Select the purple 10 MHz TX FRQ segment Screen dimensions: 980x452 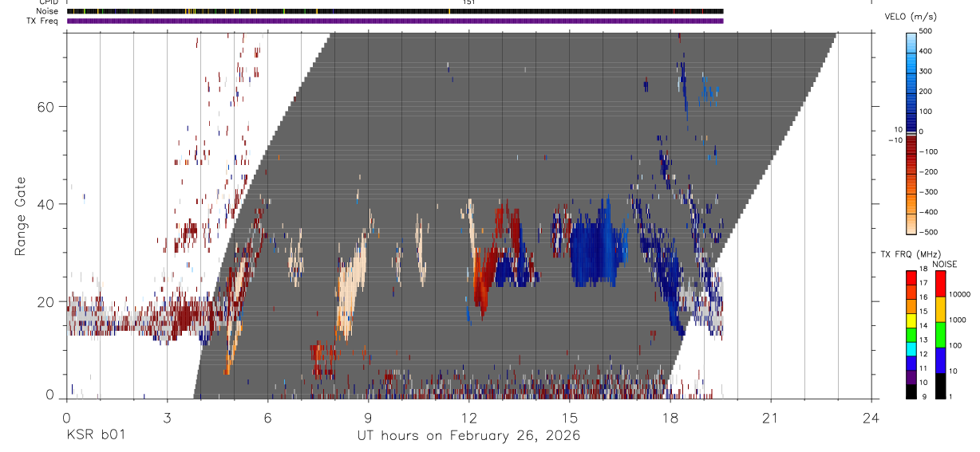[x=911, y=377]
